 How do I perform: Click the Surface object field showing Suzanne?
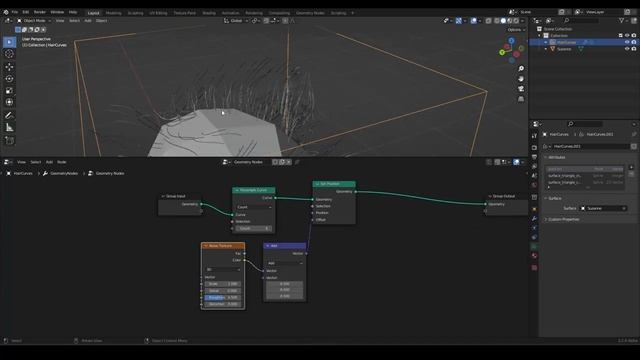pyautogui.click(x=604, y=209)
